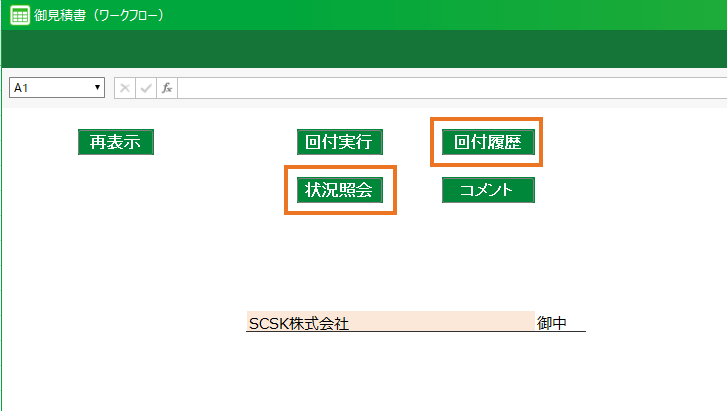Click the empty cell directly below SCSK株式会社
This screenshot has width=727, height=411.
tap(390, 343)
